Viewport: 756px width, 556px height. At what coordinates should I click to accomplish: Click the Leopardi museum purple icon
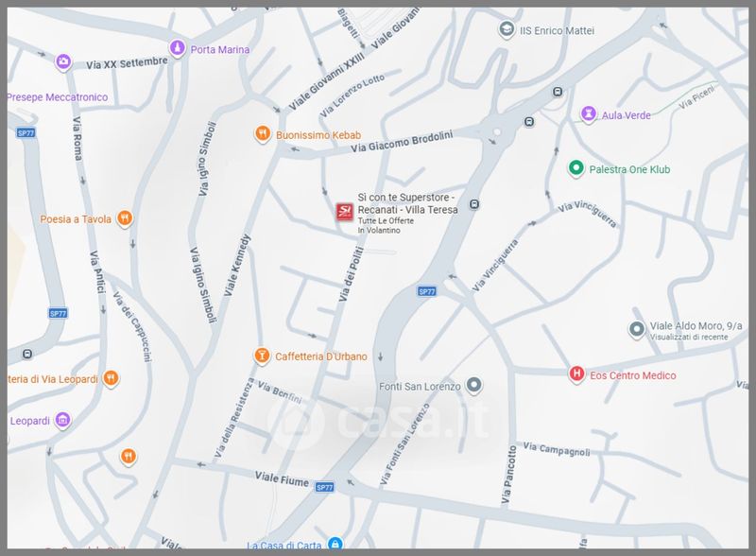tap(63, 419)
